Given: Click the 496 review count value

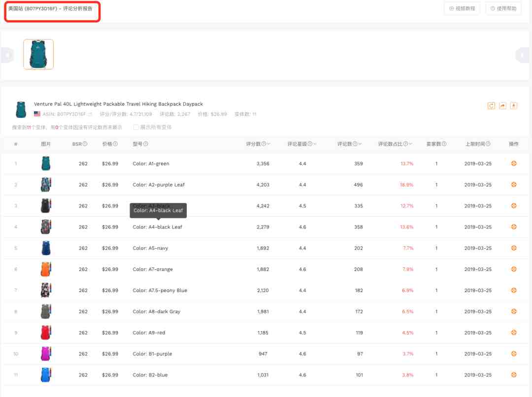Looking at the screenshot, I should [358, 185].
